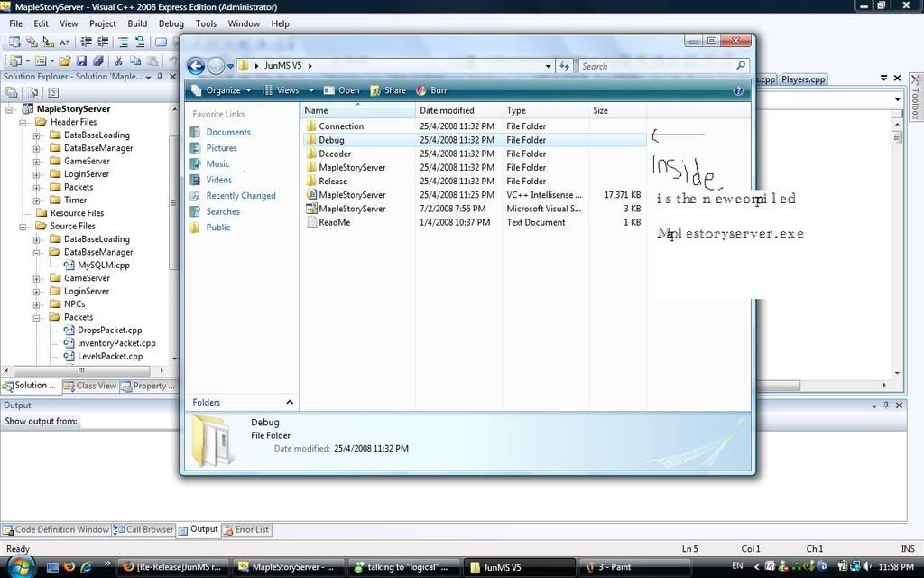Collapse the Header Files tree node
The width and height of the screenshot is (924, 578).
24,122
